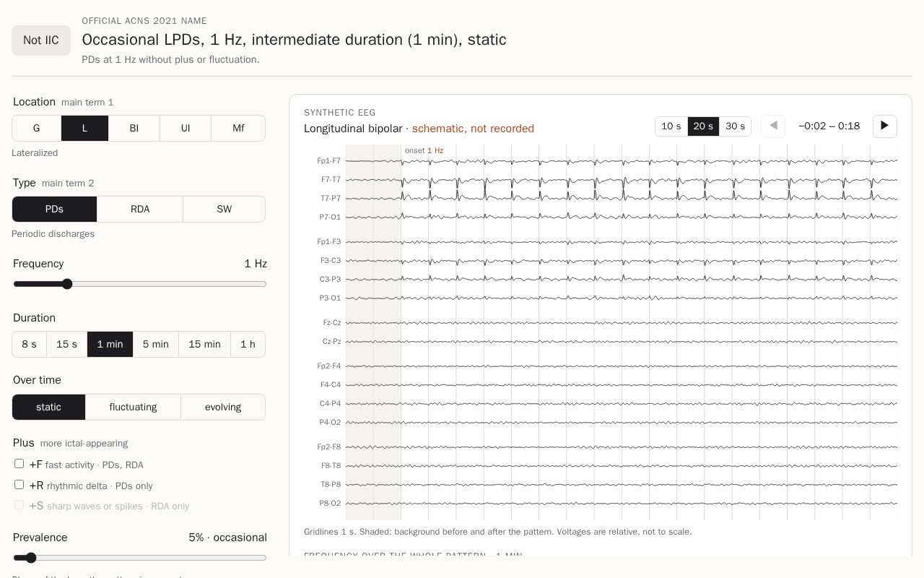Choose UI location option

tap(186, 128)
